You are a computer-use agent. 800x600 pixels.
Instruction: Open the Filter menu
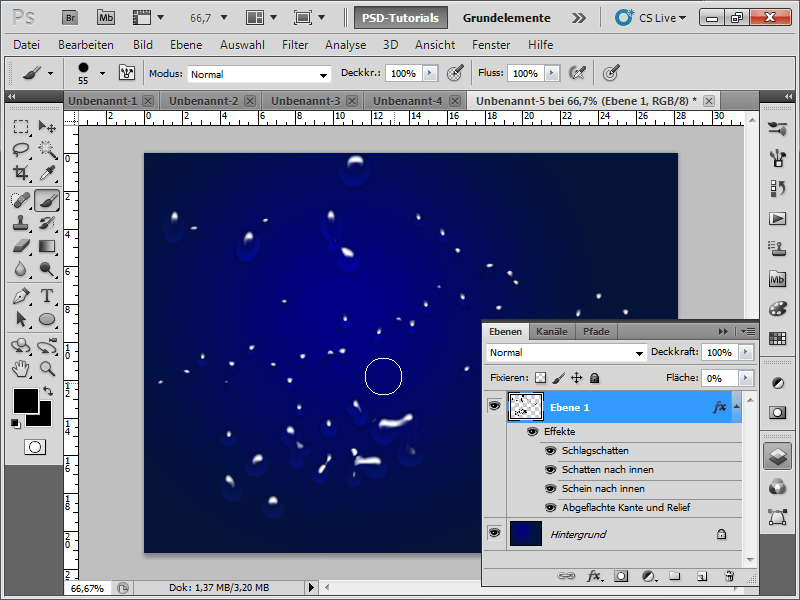tap(295, 45)
